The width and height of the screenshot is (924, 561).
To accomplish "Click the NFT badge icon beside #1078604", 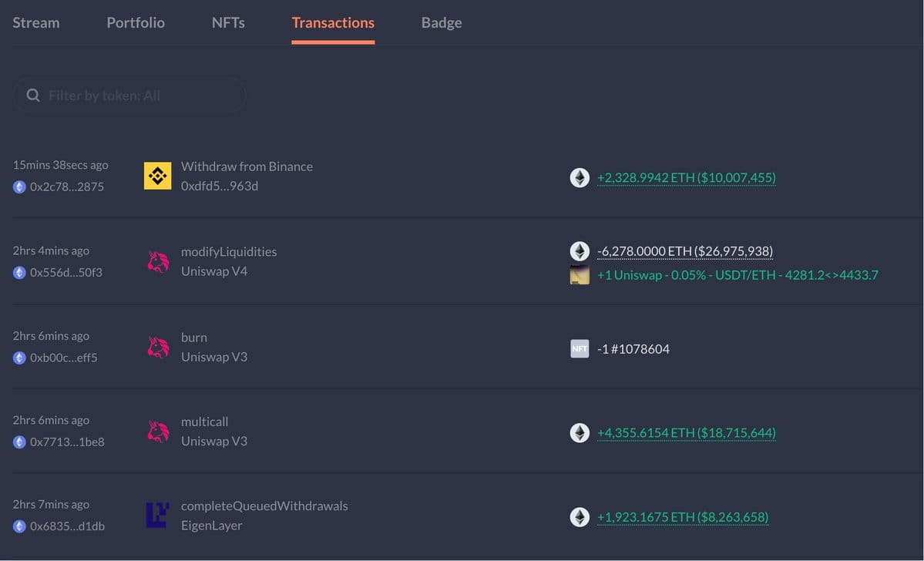I will [x=580, y=349].
